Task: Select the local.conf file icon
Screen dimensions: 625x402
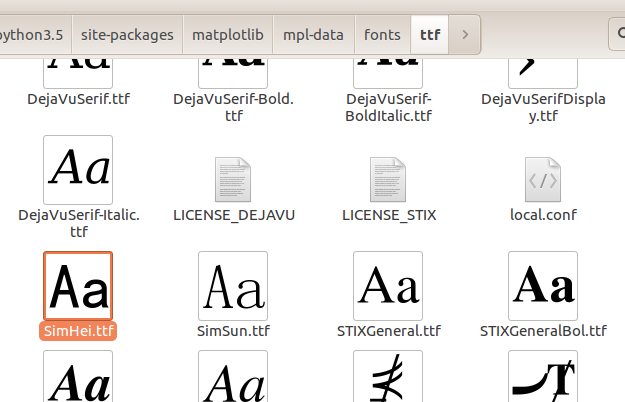Action: 543,179
